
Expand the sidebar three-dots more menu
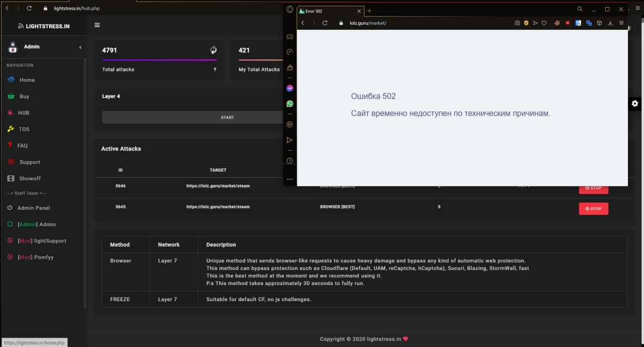[290, 179]
